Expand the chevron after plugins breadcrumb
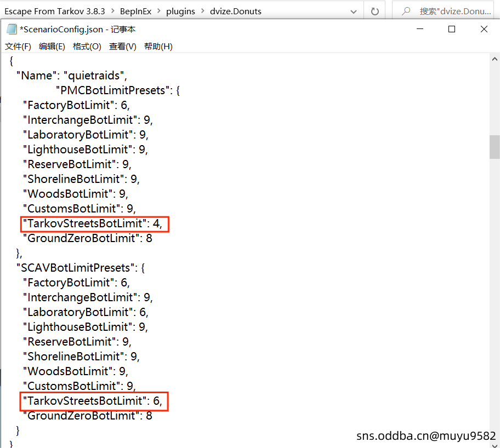This screenshot has width=500, height=448. tap(204, 11)
